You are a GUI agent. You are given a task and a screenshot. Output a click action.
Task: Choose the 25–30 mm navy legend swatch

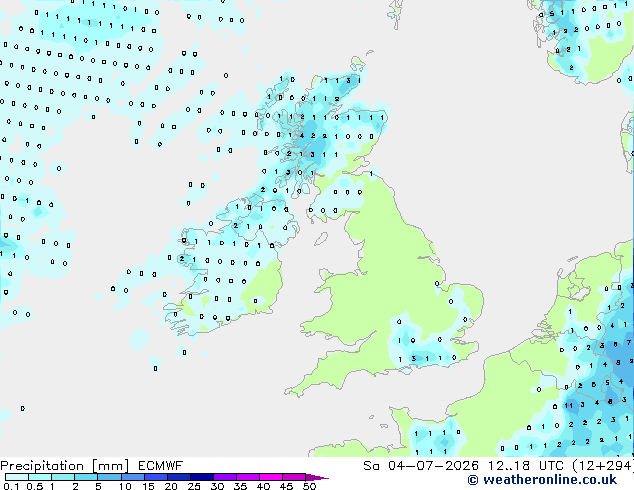click(x=201, y=477)
